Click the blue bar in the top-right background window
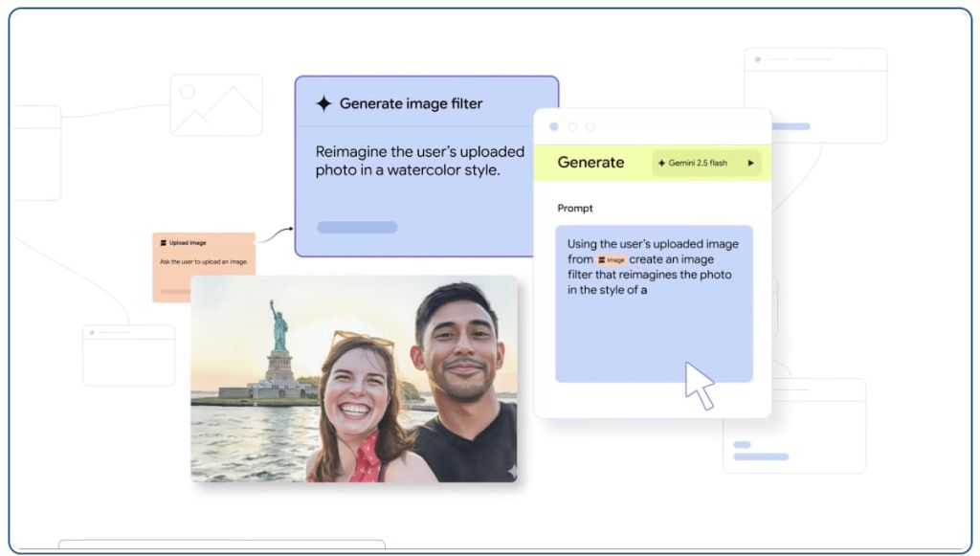 pos(791,126)
